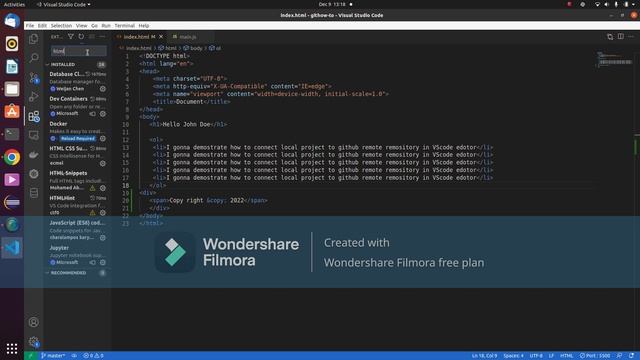Open the Accounts icon in the activity bar
640x360 pixels.
coord(34,322)
